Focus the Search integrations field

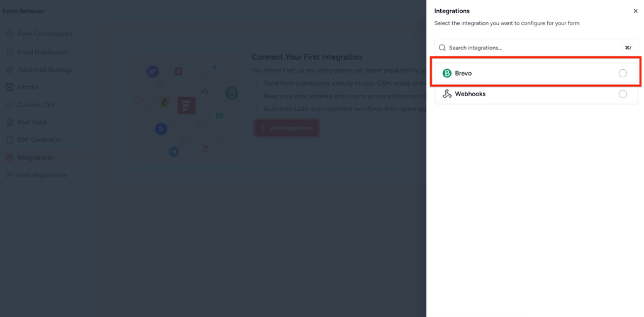(528, 48)
